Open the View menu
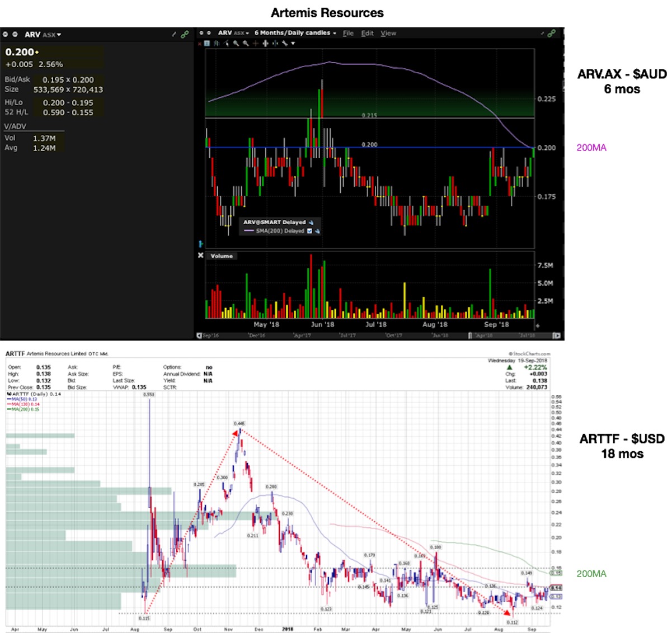The width and height of the screenshot is (672, 633). pos(388,34)
